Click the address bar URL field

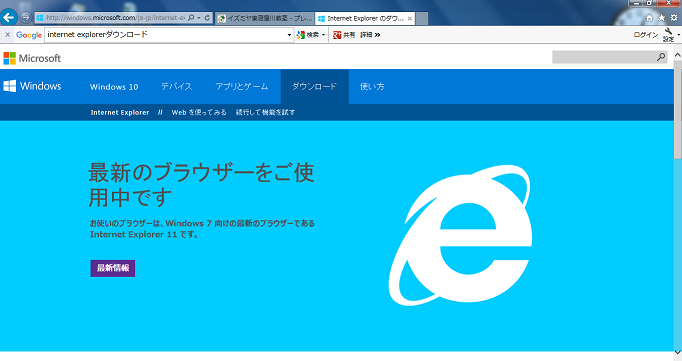click(x=115, y=18)
